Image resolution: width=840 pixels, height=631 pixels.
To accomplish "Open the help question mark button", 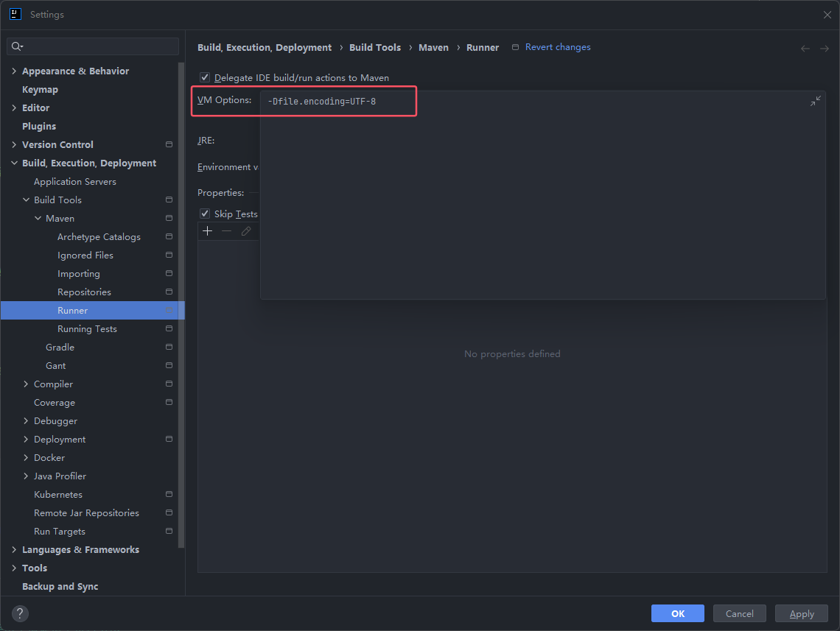I will click(x=20, y=613).
